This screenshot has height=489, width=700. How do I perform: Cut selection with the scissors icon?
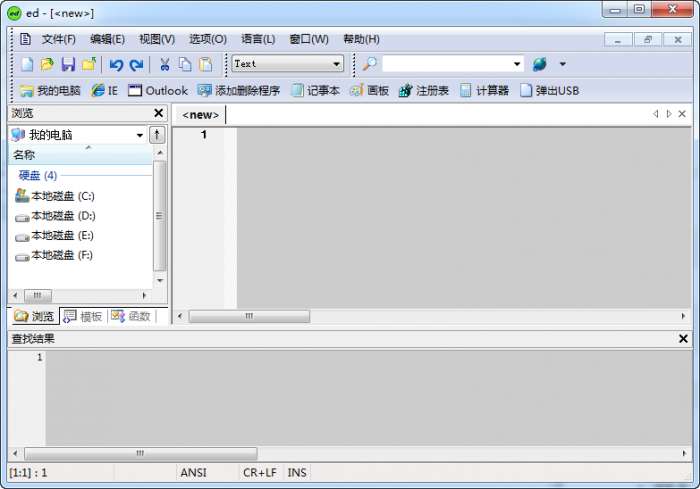(x=164, y=64)
